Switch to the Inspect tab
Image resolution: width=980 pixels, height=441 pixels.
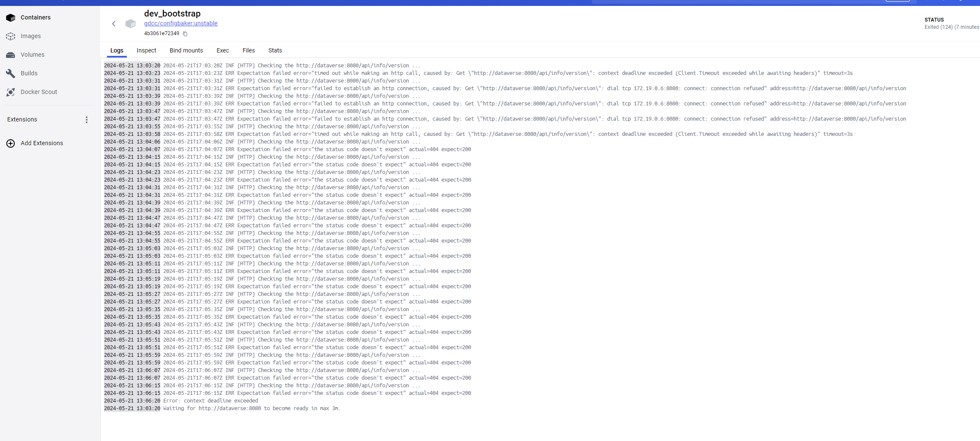[146, 50]
